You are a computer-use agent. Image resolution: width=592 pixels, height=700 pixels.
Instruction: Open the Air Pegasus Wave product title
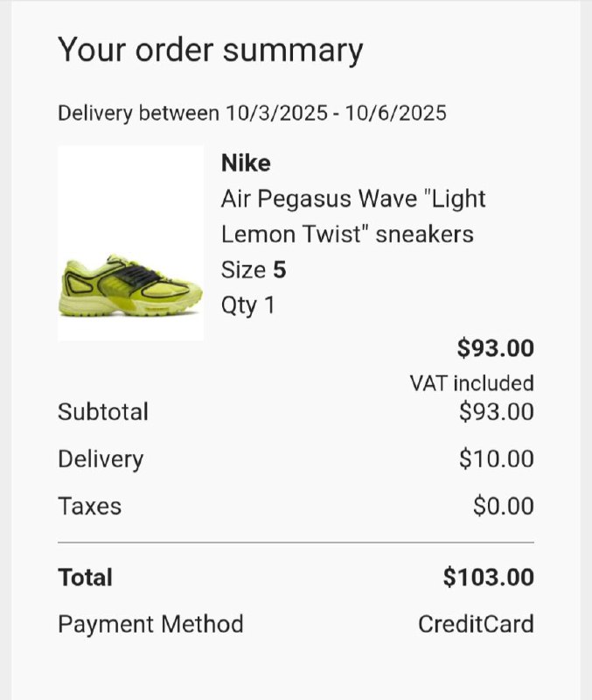click(352, 216)
